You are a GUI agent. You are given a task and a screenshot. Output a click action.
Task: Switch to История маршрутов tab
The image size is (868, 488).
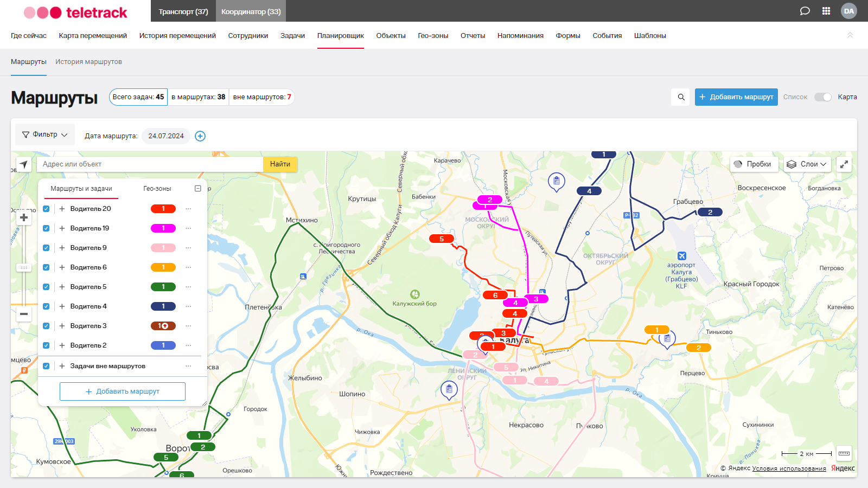[x=88, y=62]
